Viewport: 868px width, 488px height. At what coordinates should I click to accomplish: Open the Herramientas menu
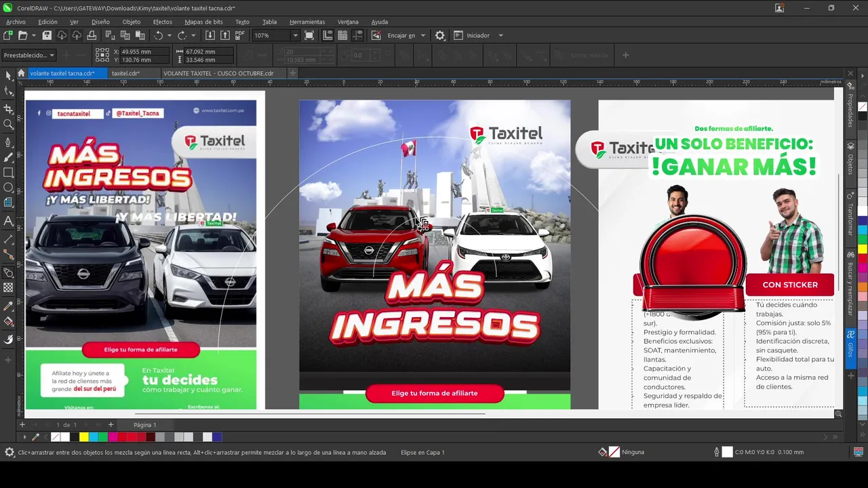[x=307, y=22]
